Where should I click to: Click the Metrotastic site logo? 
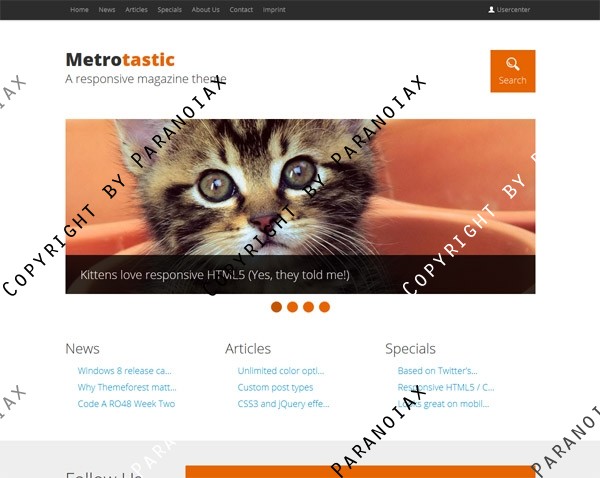(120, 60)
